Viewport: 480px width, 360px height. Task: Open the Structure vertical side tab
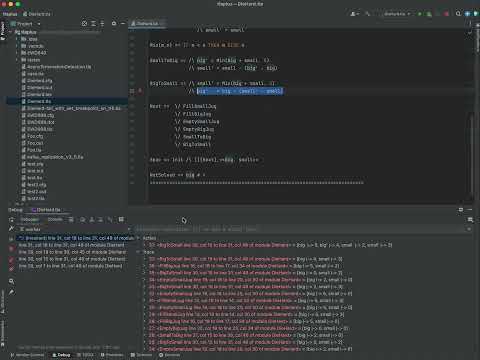tap(3, 302)
